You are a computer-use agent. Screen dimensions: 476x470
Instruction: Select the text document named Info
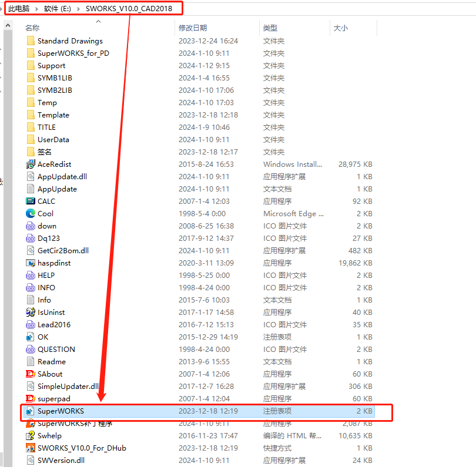coord(44,300)
